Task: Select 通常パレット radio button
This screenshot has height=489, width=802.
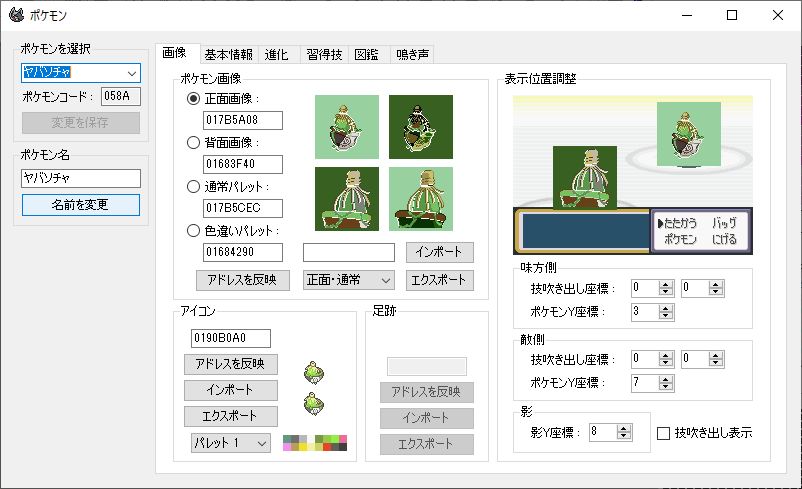Action: 193,187
